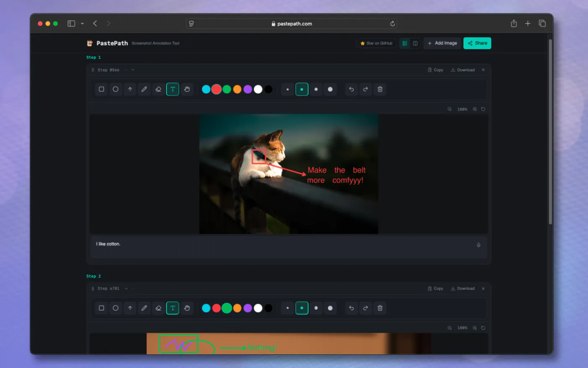Switch to the list layout view
This screenshot has height=368, width=588.
pos(405,43)
